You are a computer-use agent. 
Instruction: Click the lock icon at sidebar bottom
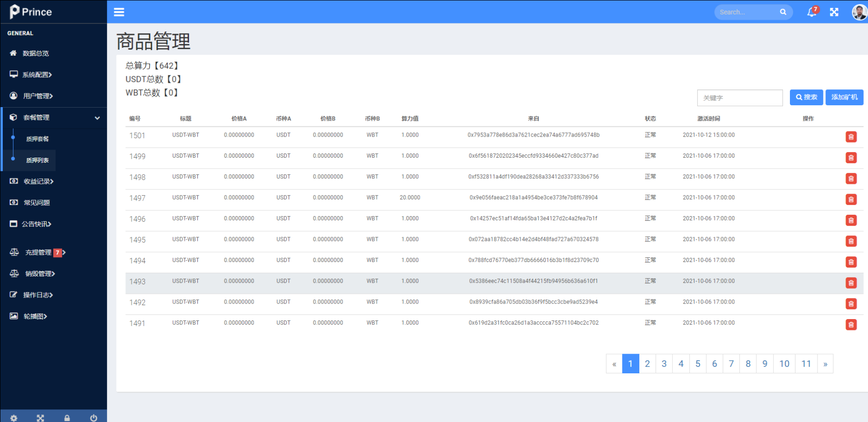[x=67, y=418]
